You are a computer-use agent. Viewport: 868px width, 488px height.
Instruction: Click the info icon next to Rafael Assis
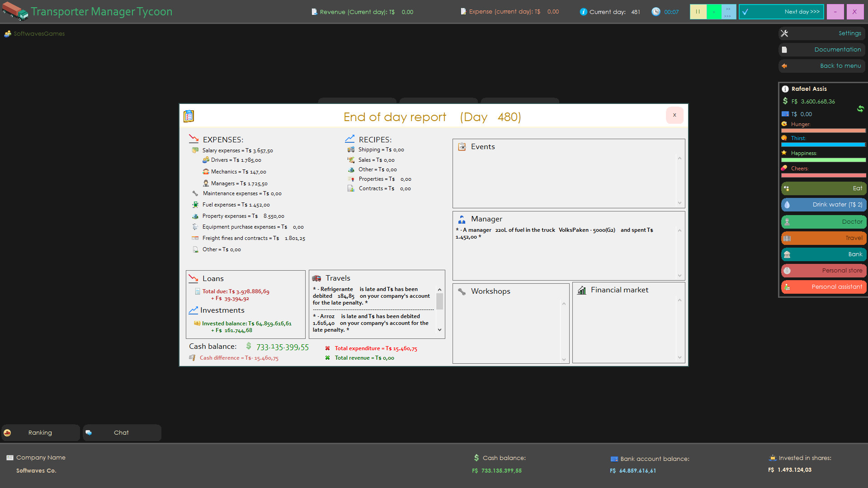[785, 89]
